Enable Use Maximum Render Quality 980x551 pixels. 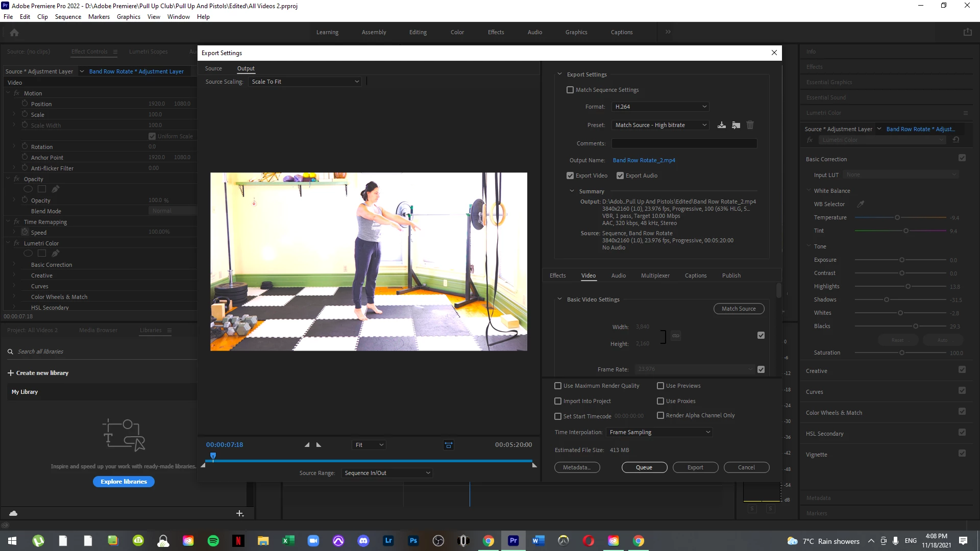point(558,386)
